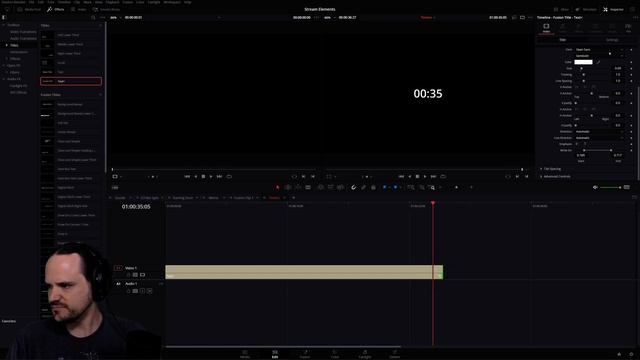
Task: Open the Mixer panel
Action: tap(561, 9)
